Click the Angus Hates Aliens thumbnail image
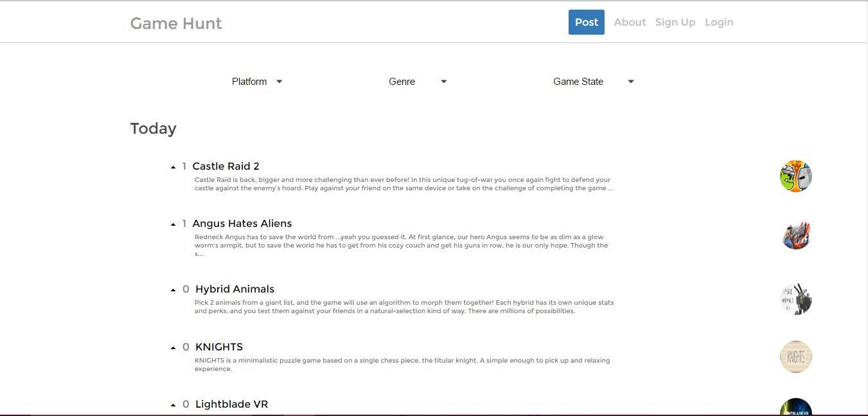 click(x=796, y=235)
